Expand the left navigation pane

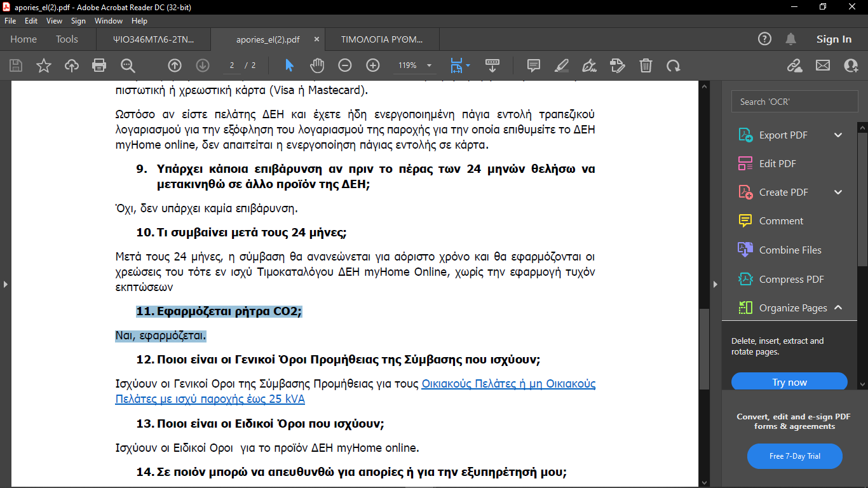4,284
